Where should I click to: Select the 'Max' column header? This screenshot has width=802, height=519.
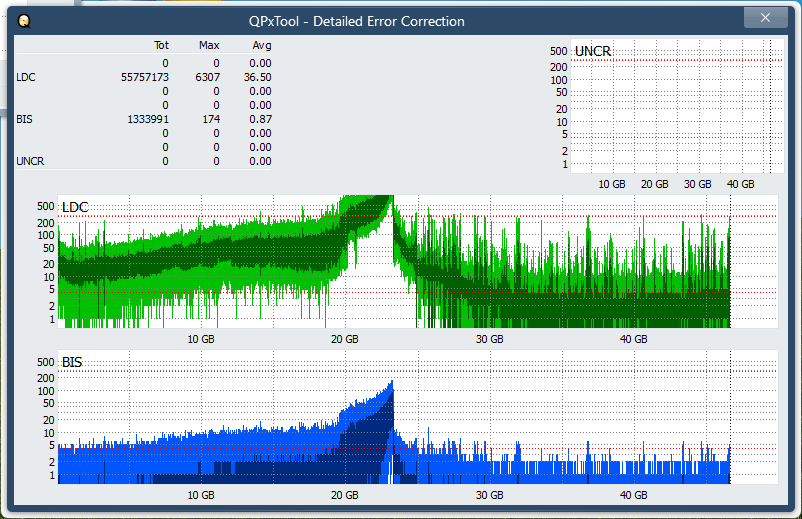click(209, 45)
